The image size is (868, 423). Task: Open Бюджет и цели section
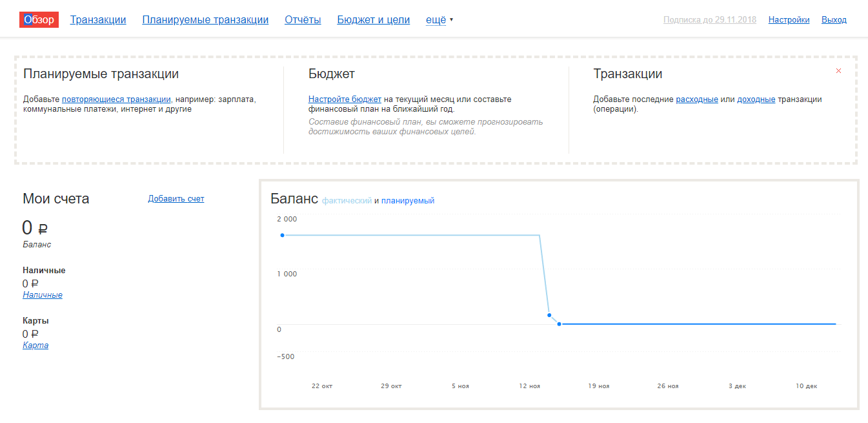(x=373, y=20)
